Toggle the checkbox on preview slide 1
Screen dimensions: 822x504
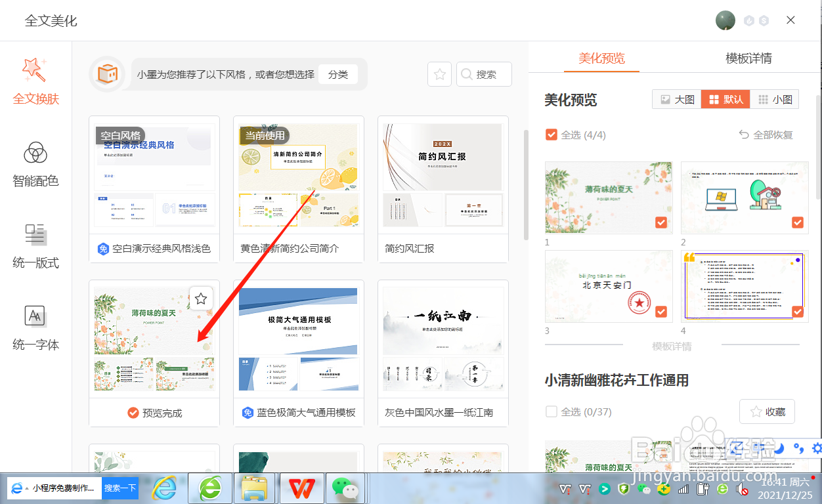point(661,222)
